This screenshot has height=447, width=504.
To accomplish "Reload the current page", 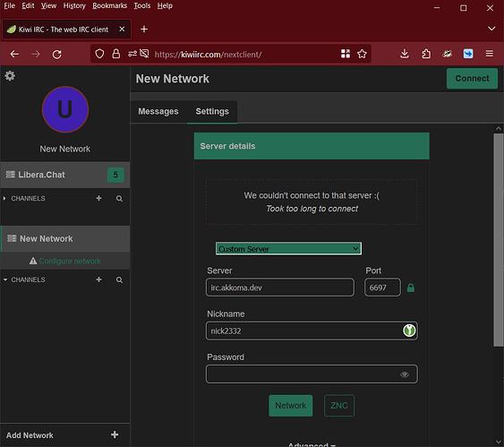I will (x=57, y=54).
